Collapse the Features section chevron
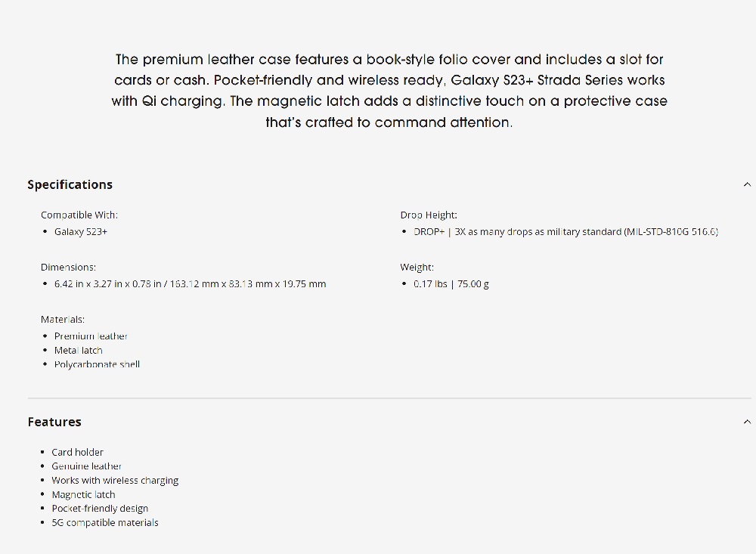 (x=747, y=422)
